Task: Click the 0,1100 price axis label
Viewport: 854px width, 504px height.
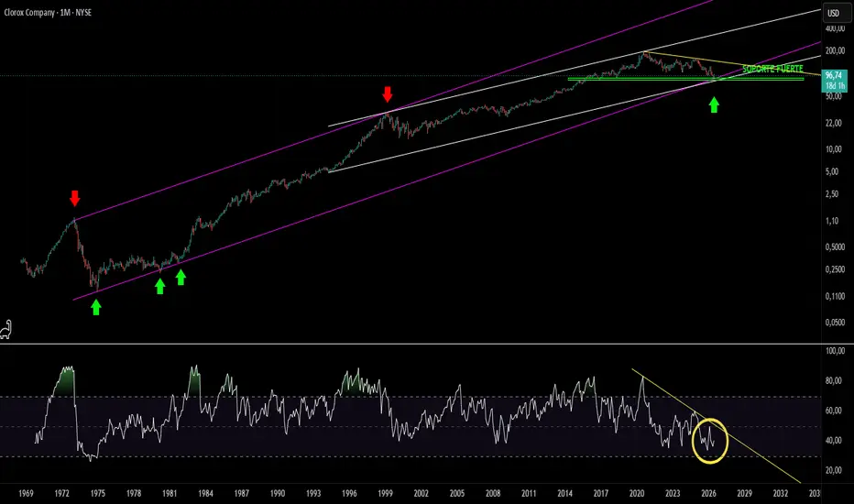Action: click(835, 296)
